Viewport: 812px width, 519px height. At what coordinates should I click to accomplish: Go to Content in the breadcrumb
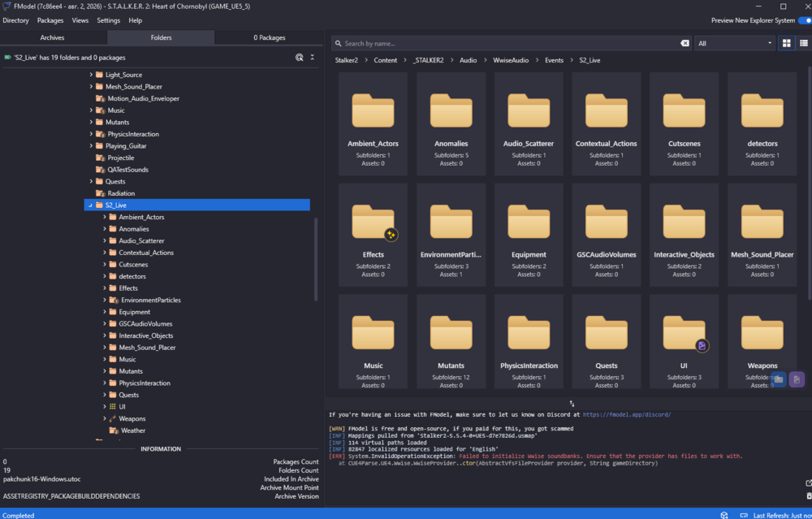[385, 60]
